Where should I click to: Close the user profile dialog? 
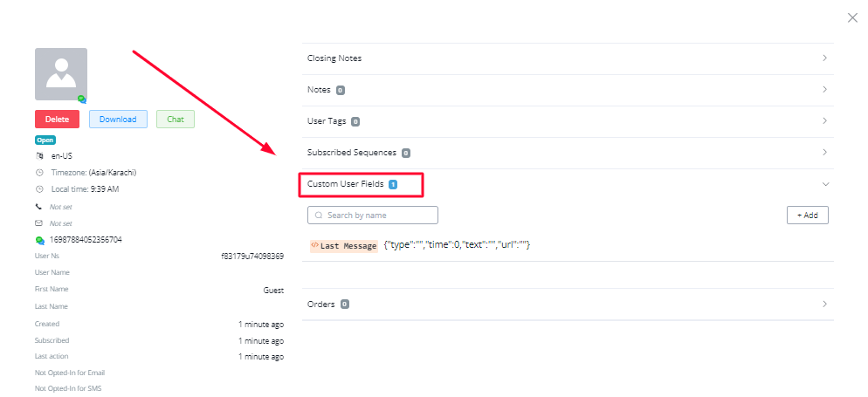[x=853, y=17]
